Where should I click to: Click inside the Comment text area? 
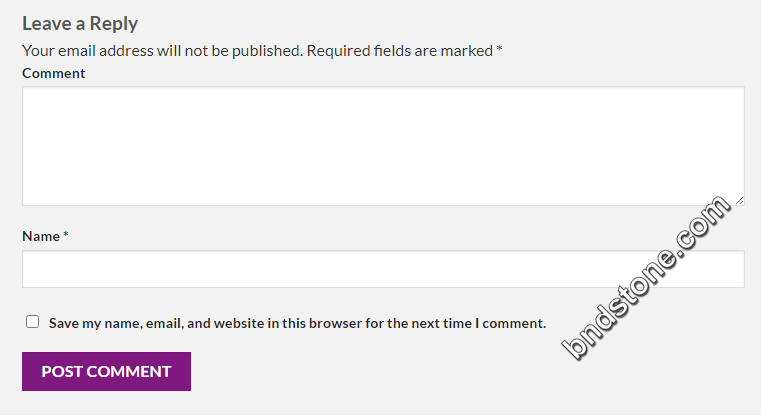tap(383, 146)
